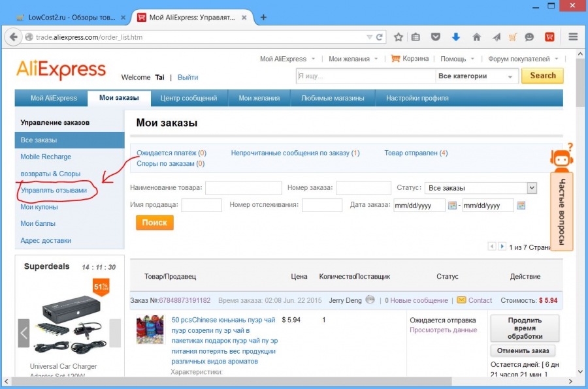Click the Выйти logout link
Screen dimensions: 588x389
[x=188, y=77]
